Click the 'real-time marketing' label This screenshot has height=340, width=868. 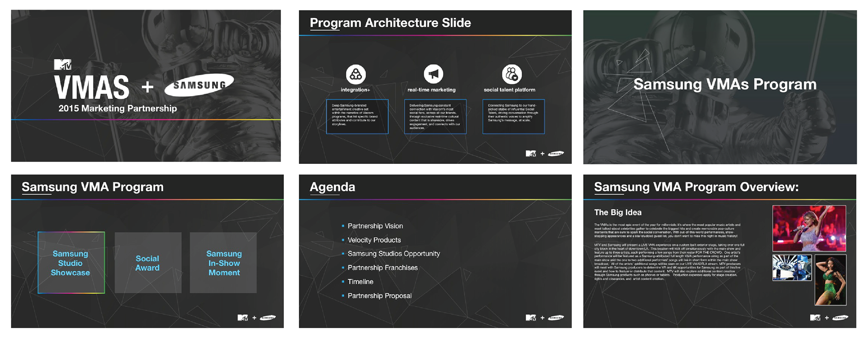431,90
